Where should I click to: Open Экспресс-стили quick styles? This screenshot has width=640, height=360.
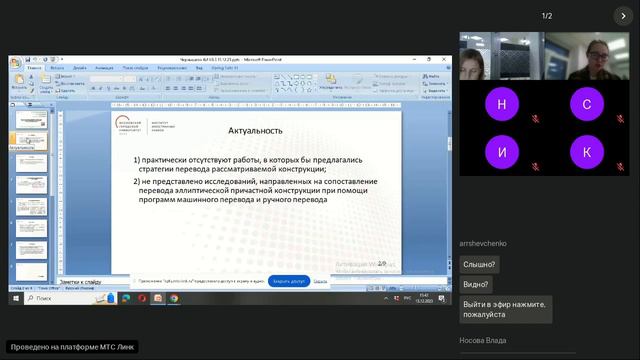pyautogui.click(x=357, y=81)
